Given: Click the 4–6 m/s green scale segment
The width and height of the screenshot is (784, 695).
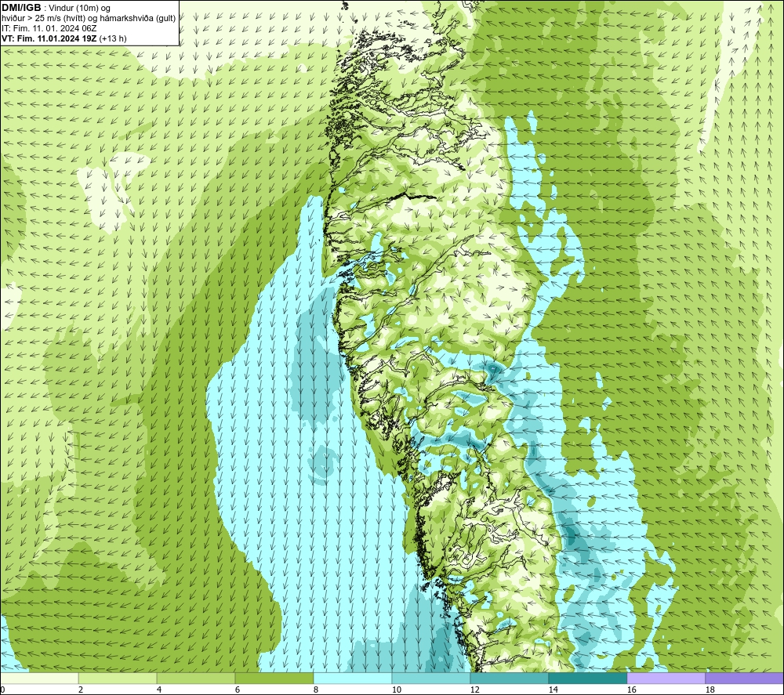Looking at the screenshot, I should coord(196,678).
